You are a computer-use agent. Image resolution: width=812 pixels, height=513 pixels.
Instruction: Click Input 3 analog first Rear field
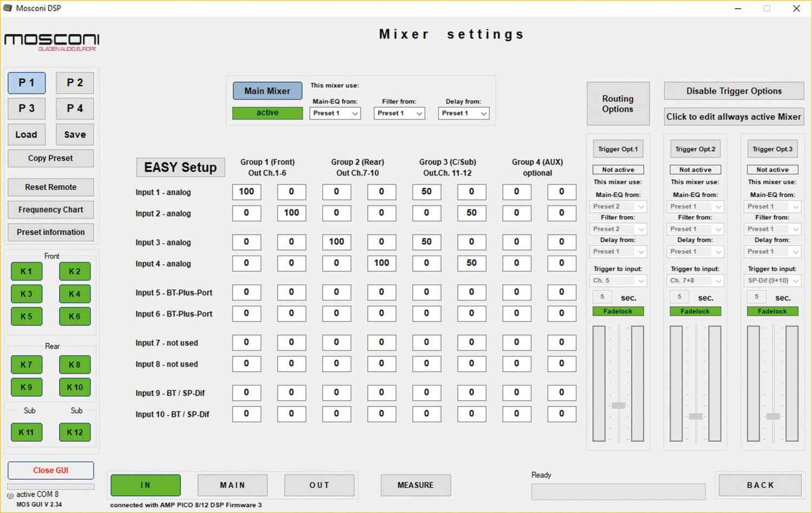[x=336, y=242]
